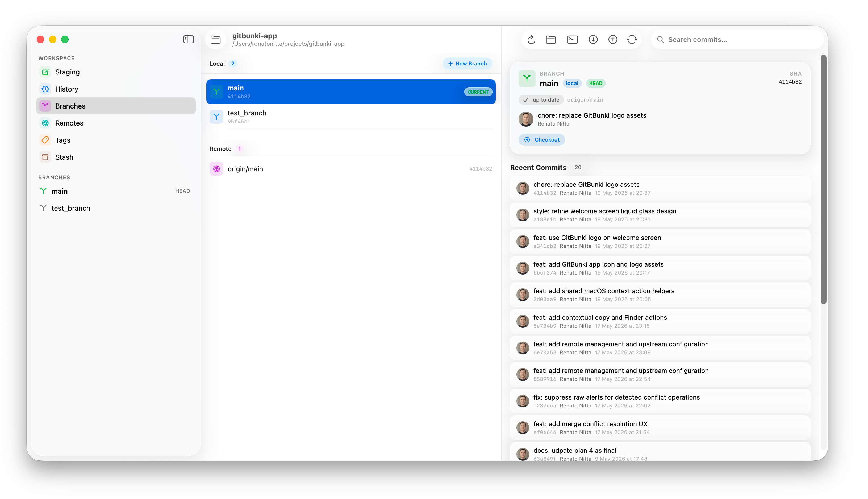868x499 pixels.
Task: Click SHA value 4114b32 in branch card
Action: pos(790,82)
